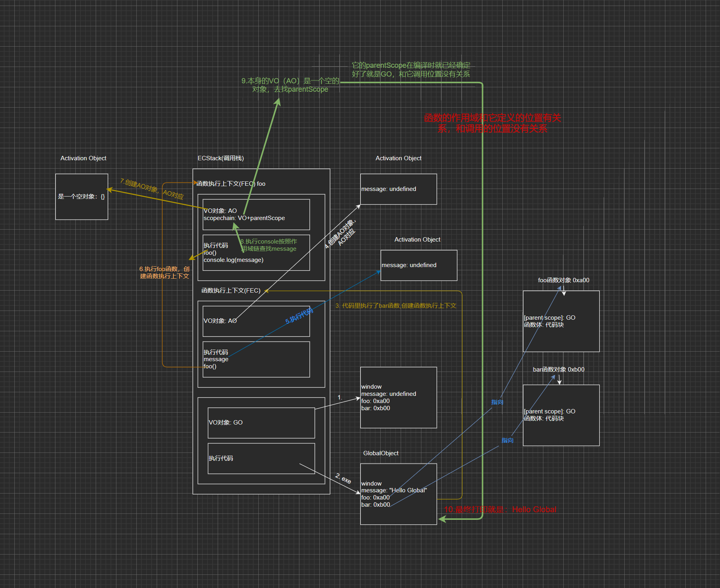720x588 pixels.
Task: Select the green note about parentScope在编译时
Action: coord(411,70)
